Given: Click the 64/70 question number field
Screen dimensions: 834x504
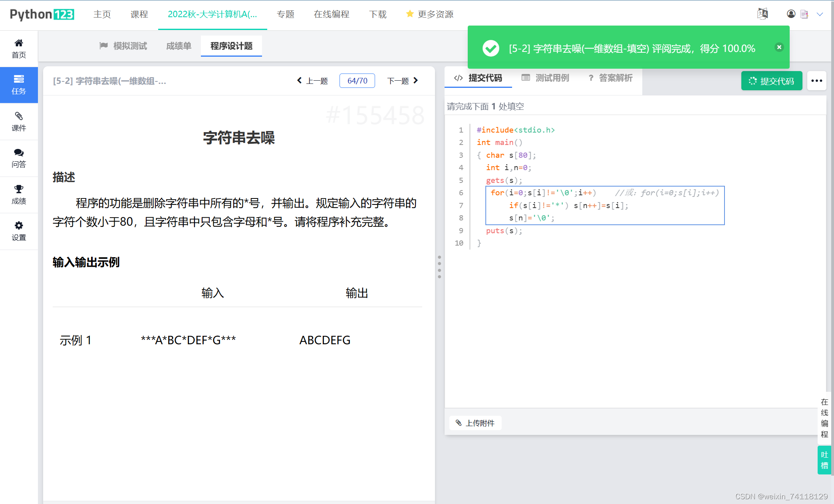Looking at the screenshot, I should tap(357, 80).
